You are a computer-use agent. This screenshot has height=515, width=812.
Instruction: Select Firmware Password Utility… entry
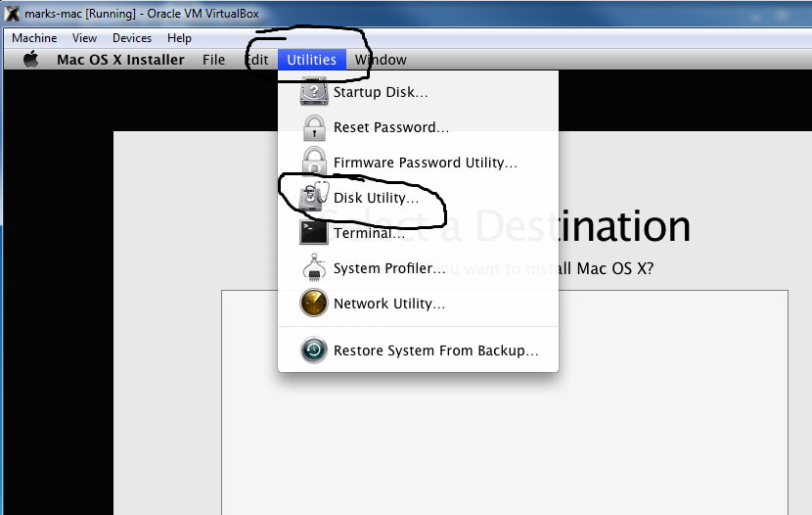tap(418, 163)
